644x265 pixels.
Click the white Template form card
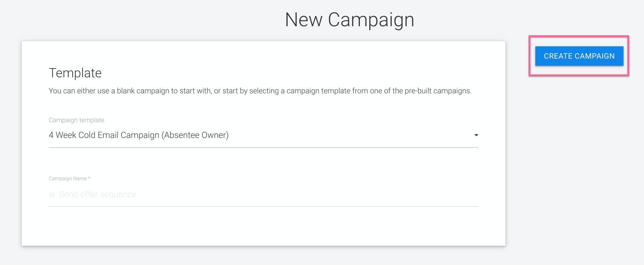pos(264,228)
